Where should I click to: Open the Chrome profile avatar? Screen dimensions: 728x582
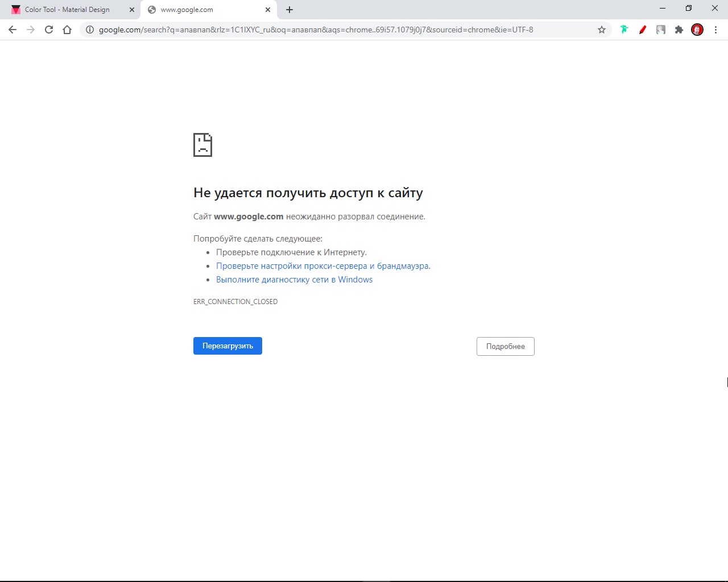(x=697, y=30)
